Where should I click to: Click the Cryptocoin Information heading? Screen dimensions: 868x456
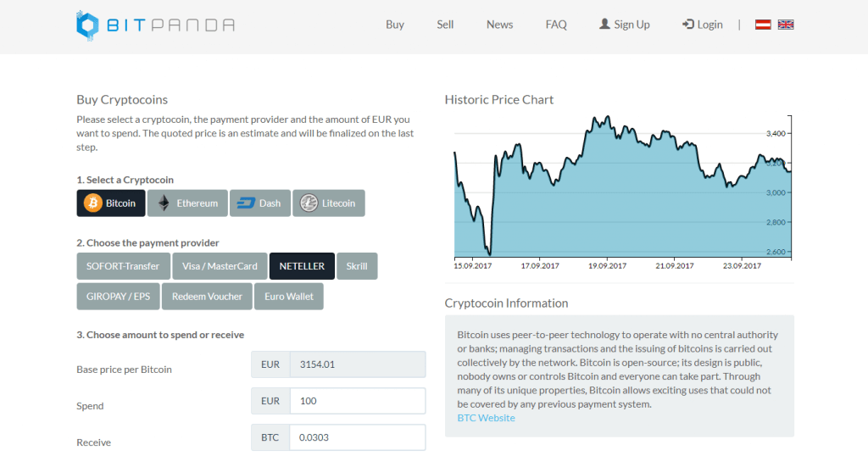506,303
